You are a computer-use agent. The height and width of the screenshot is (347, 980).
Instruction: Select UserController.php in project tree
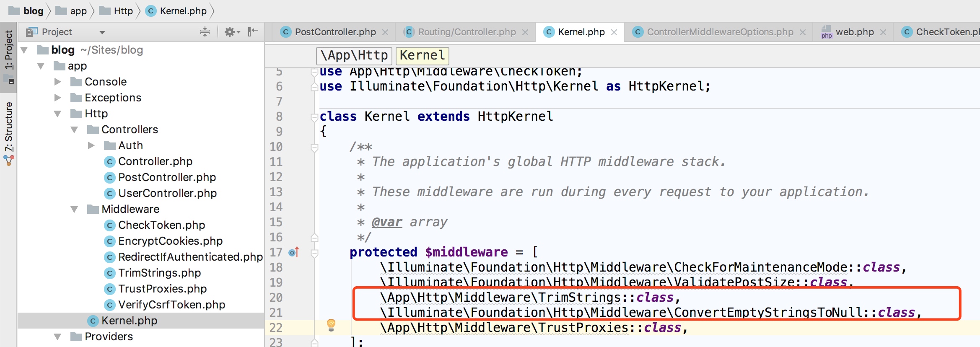coord(167,194)
